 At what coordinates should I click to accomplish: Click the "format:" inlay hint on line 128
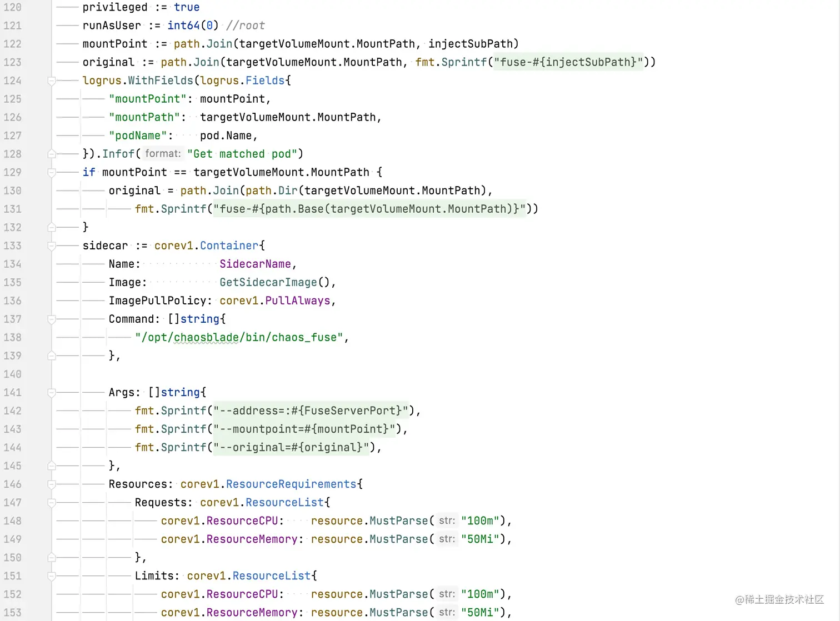(x=163, y=154)
